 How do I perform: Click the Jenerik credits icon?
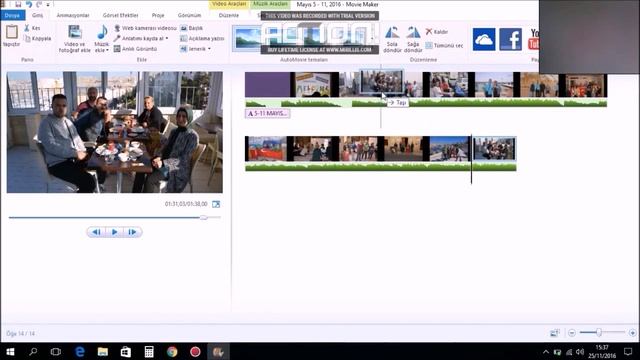point(184,49)
